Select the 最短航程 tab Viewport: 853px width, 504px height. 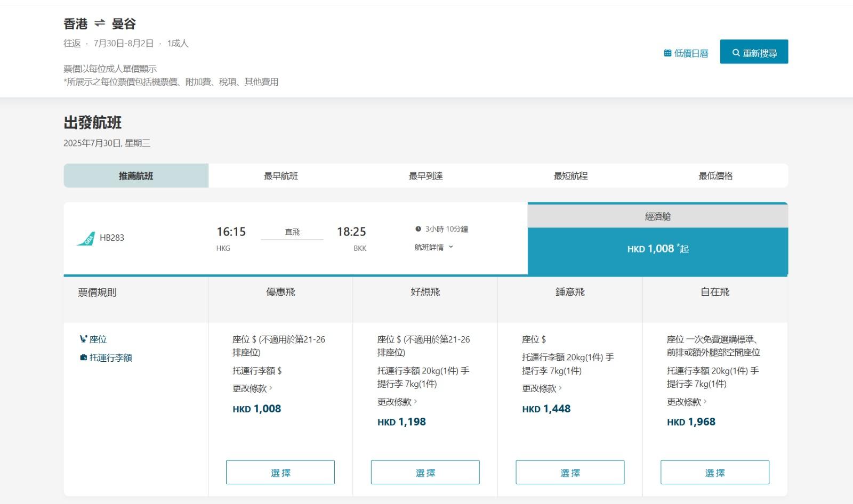[x=570, y=176]
